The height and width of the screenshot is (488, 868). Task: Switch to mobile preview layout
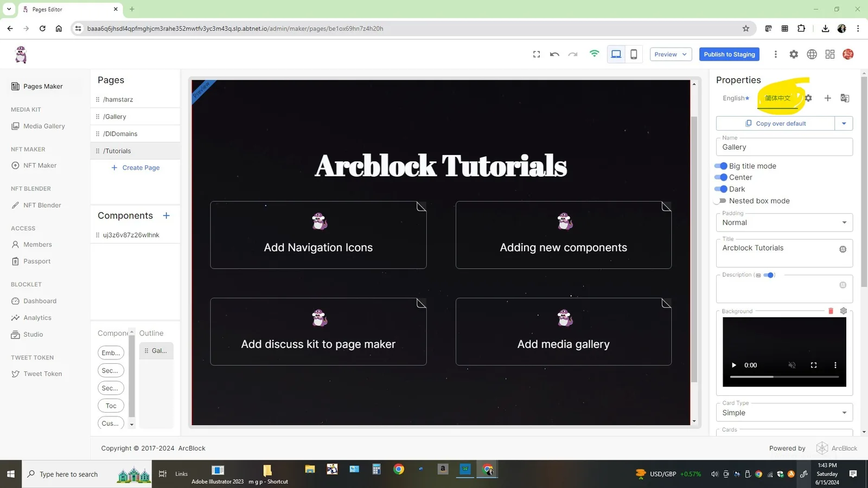[x=634, y=54]
